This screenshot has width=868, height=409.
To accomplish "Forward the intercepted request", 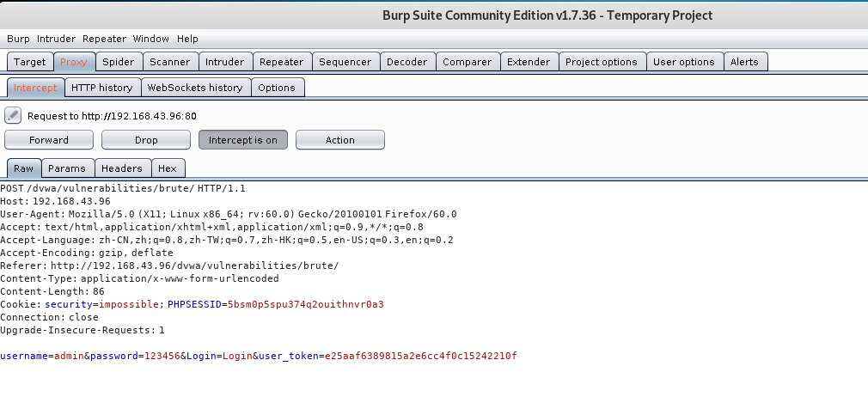I will pyautogui.click(x=49, y=140).
